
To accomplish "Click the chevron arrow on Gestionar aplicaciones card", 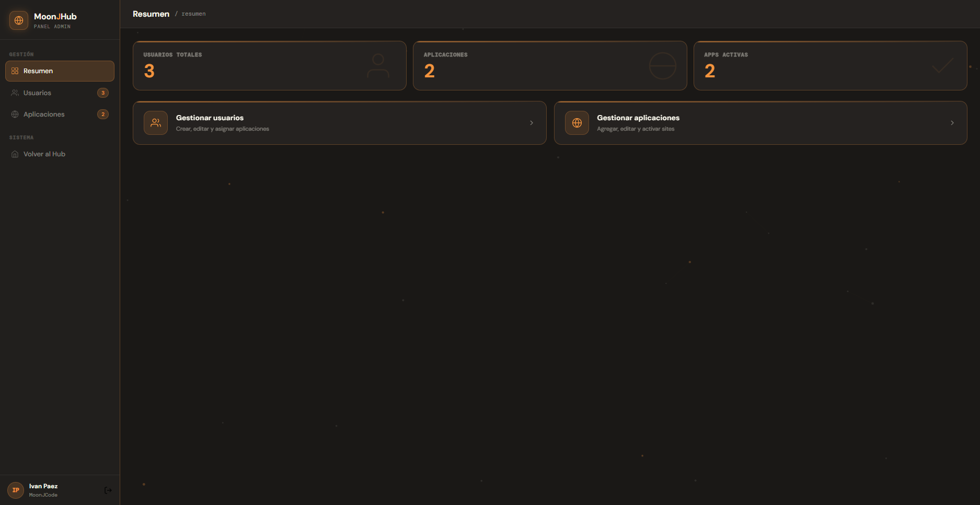I will tap(952, 123).
